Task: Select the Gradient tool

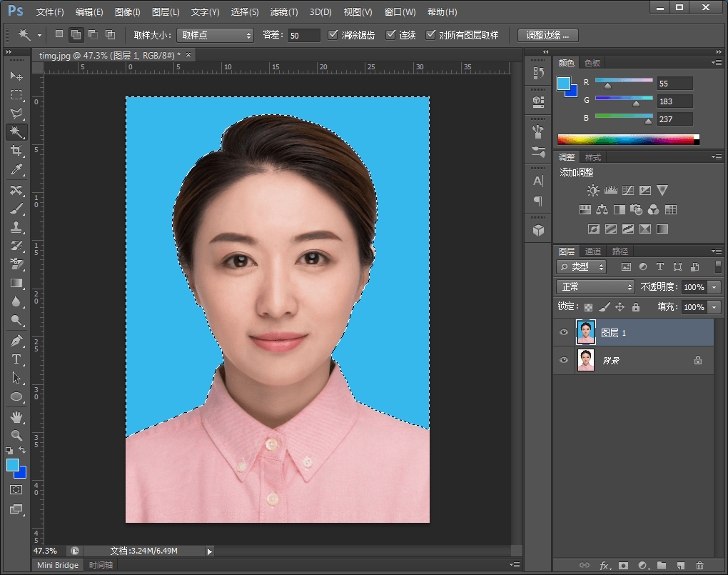Action: coord(16,283)
